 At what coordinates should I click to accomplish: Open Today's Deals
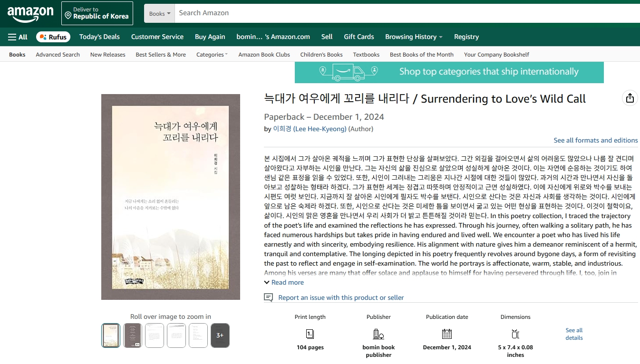coord(99,37)
